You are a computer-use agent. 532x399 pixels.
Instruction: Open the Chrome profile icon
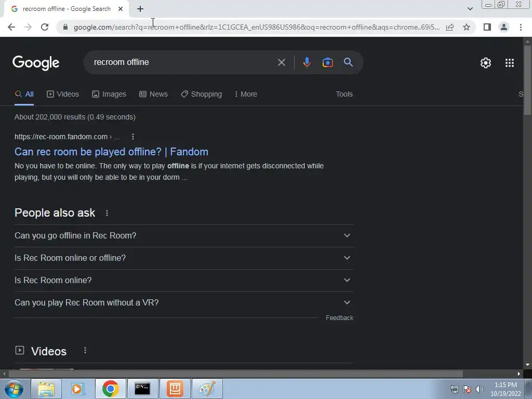coord(504,27)
